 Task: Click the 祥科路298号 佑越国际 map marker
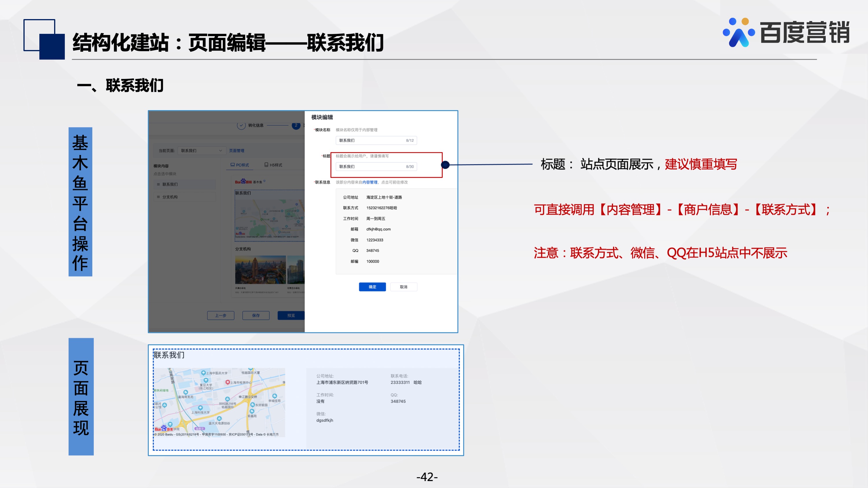click(227, 399)
